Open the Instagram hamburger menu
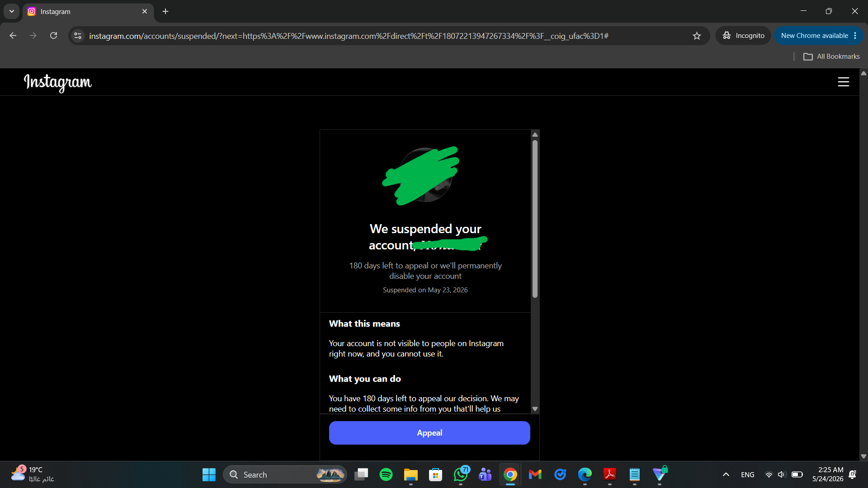Screen dimensions: 868x488 click(x=844, y=82)
